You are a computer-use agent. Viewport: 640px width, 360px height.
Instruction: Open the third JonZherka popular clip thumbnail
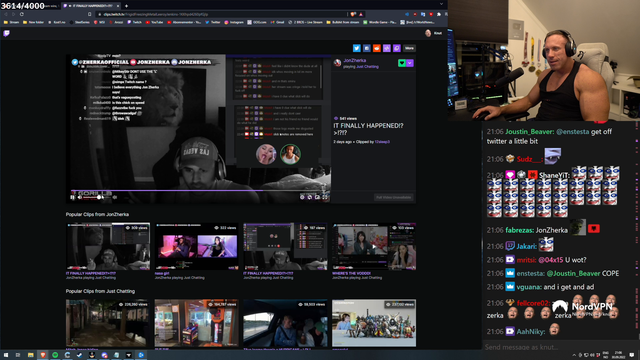(x=285, y=246)
